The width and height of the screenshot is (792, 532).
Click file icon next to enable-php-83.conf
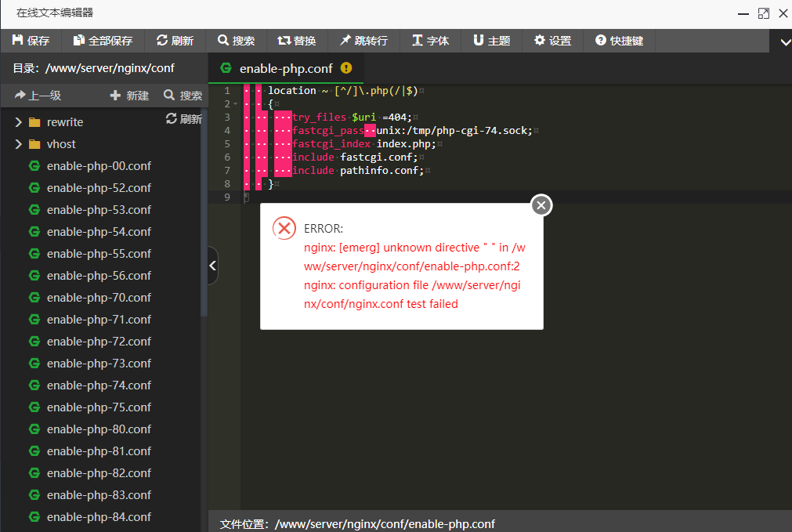tap(34, 494)
